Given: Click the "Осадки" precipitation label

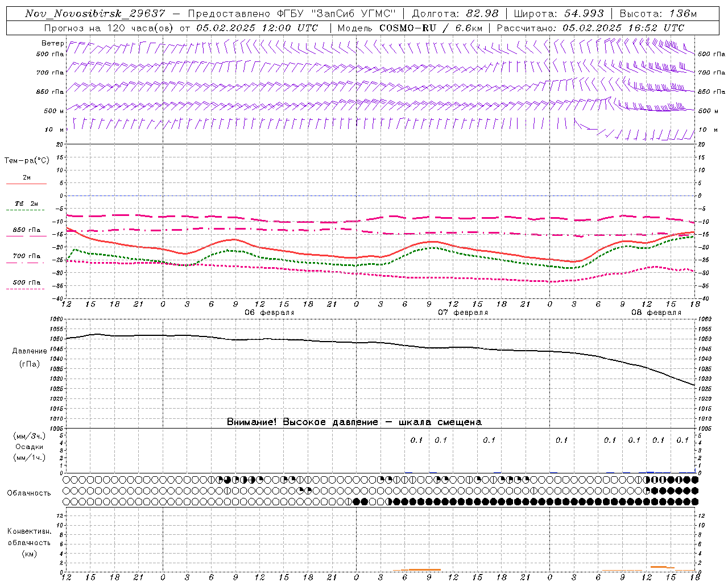Looking at the screenshot, I should [30, 447].
